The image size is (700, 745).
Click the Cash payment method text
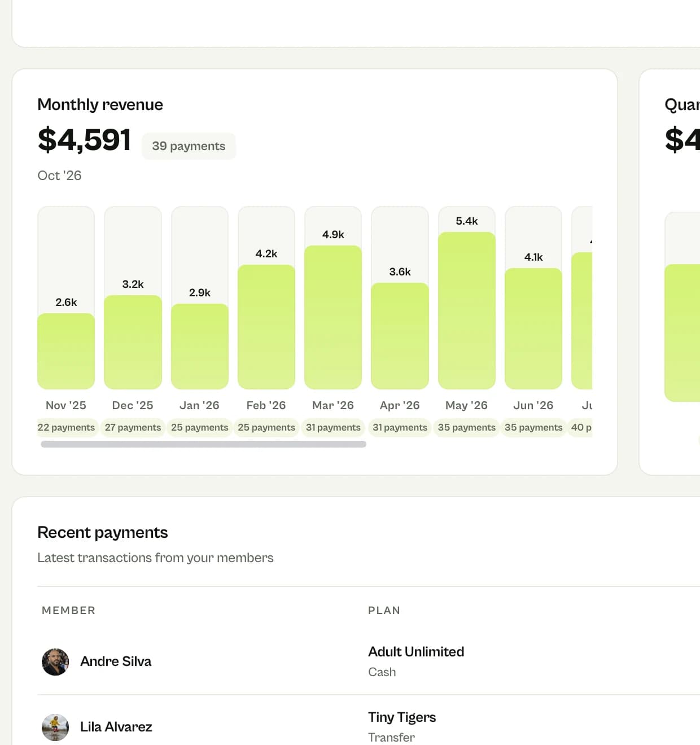[382, 672]
